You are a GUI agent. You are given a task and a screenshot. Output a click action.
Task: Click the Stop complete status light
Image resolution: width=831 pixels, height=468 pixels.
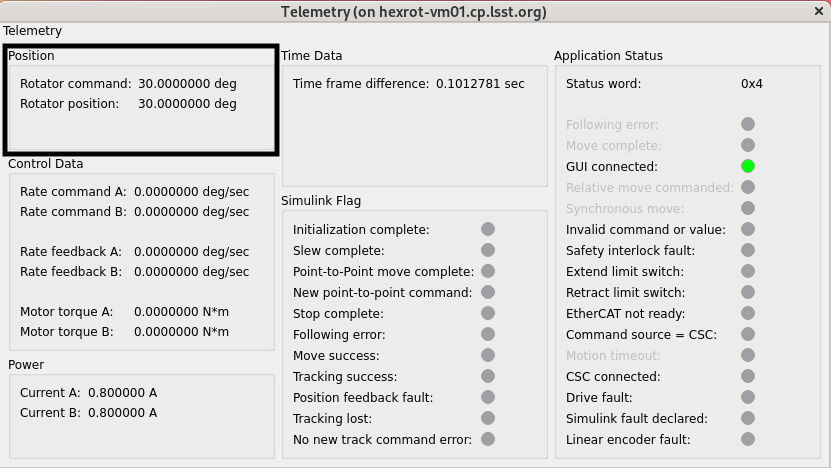point(488,313)
